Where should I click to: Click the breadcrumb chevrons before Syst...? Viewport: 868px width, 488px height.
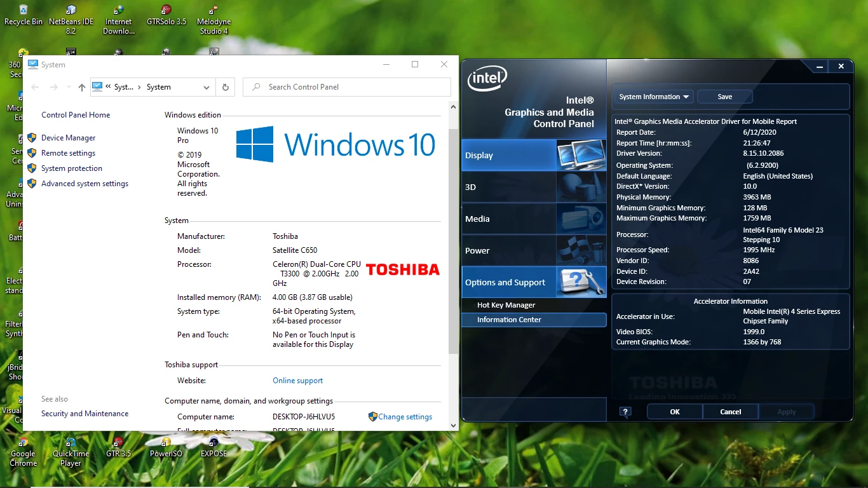point(108,87)
